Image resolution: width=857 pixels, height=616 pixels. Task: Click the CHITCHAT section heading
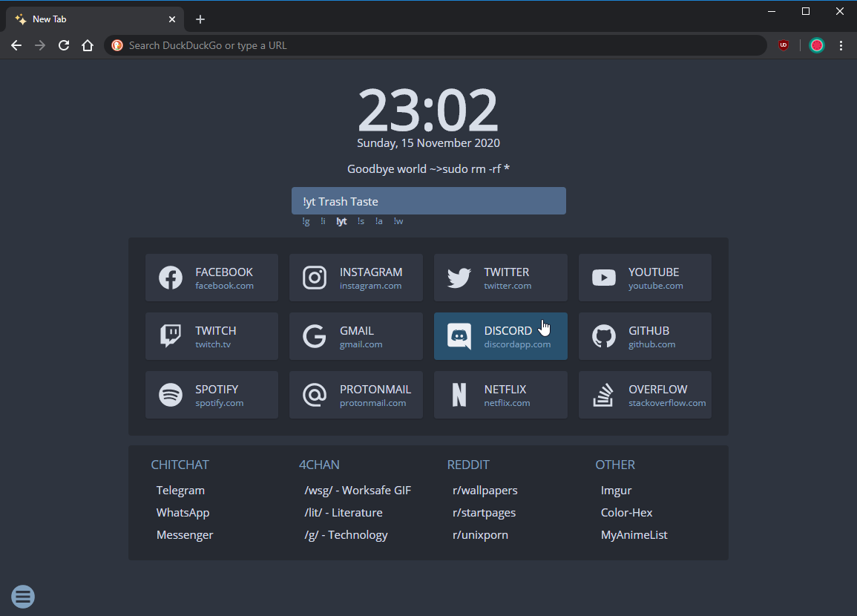click(x=180, y=465)
